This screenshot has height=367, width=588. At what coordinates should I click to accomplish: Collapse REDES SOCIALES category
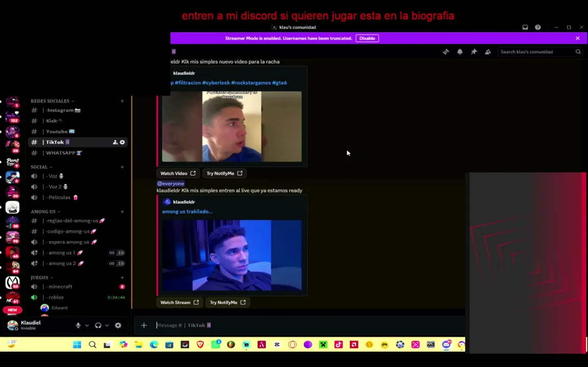point(52,101)
